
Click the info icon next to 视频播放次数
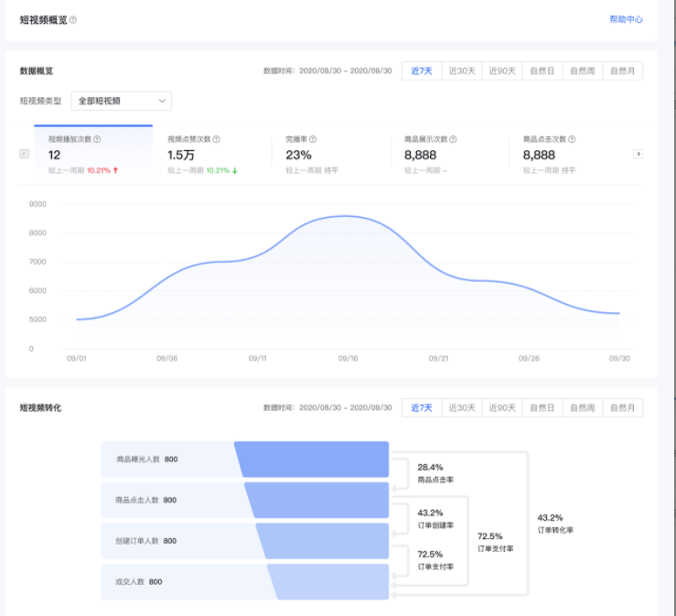click(x=97, y=139)
